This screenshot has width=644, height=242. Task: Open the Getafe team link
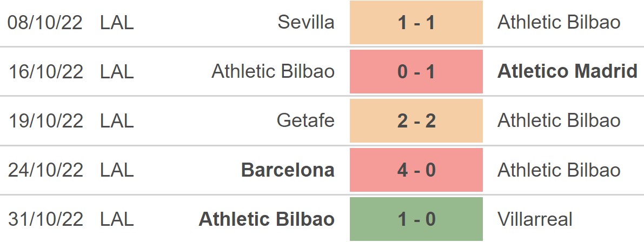pyautogui.click(x=306, y=120)
